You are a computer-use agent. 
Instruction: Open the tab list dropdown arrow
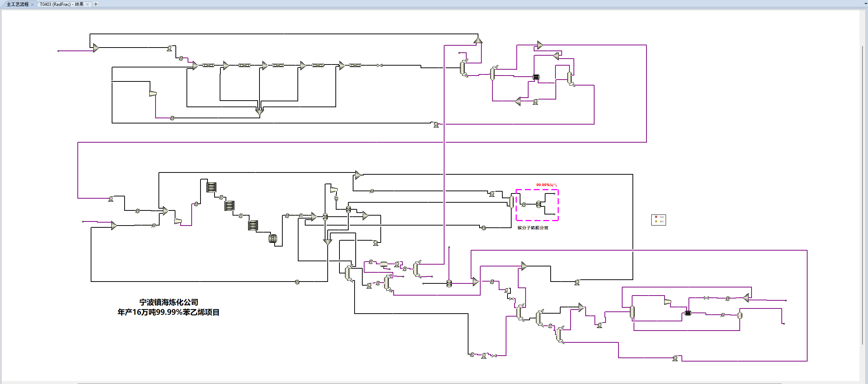pos(865,4)
